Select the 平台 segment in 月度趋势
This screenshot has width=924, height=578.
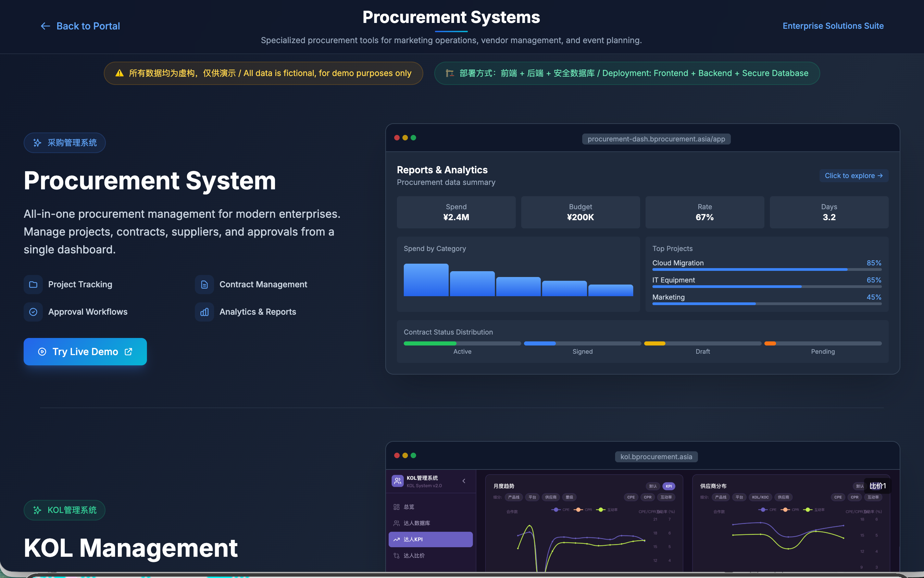[532, 497]
